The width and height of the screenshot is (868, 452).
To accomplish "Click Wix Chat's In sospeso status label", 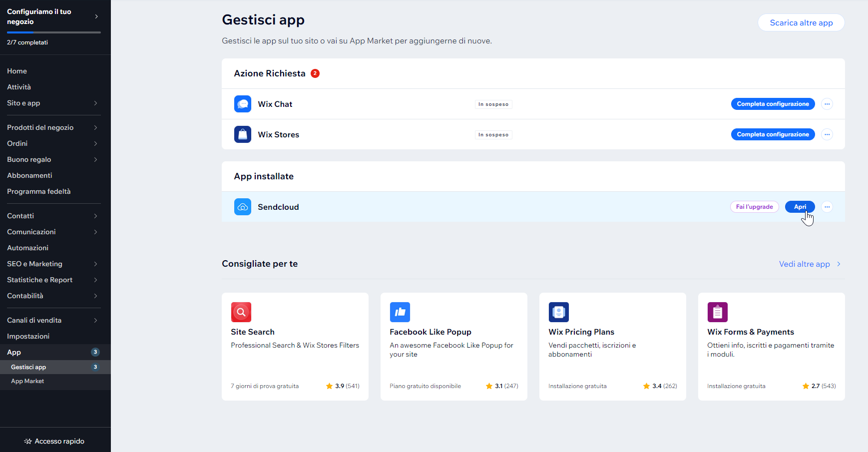I will (493, 104).
